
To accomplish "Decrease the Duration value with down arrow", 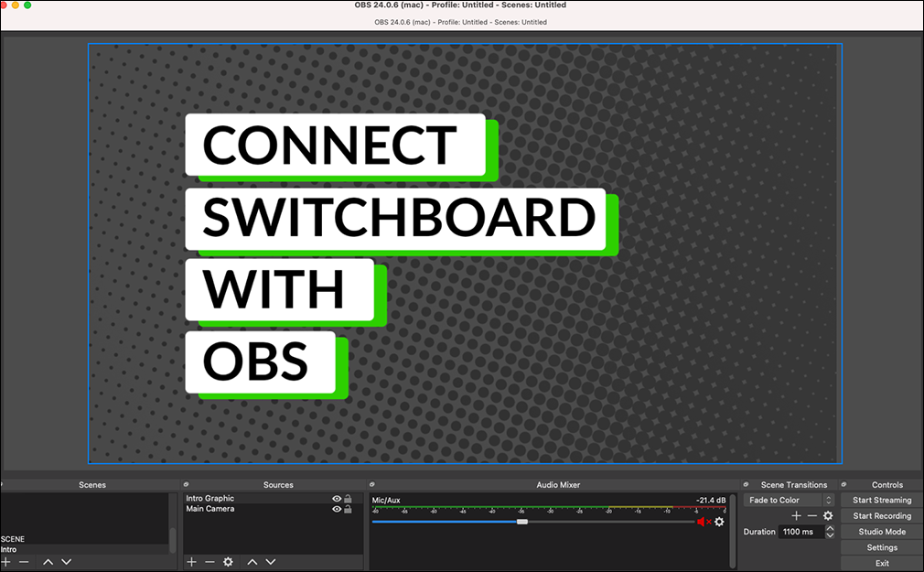I will tap(831, 534).
